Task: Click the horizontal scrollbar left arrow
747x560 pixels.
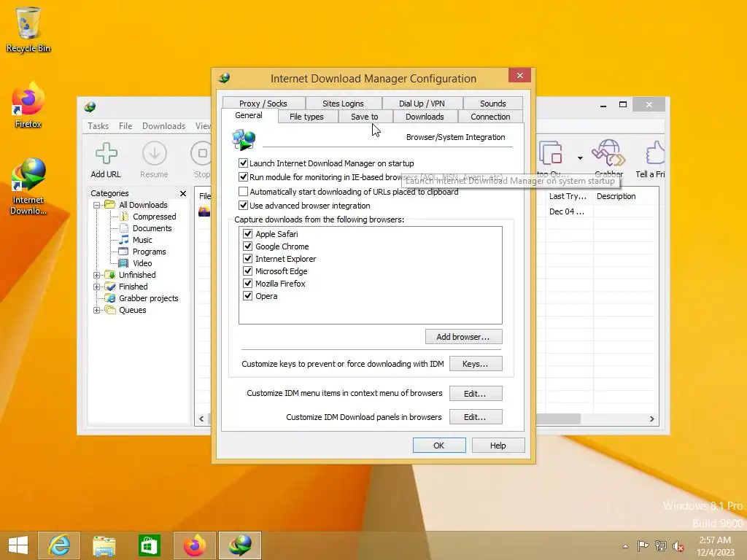Action: tap(201, 419)
